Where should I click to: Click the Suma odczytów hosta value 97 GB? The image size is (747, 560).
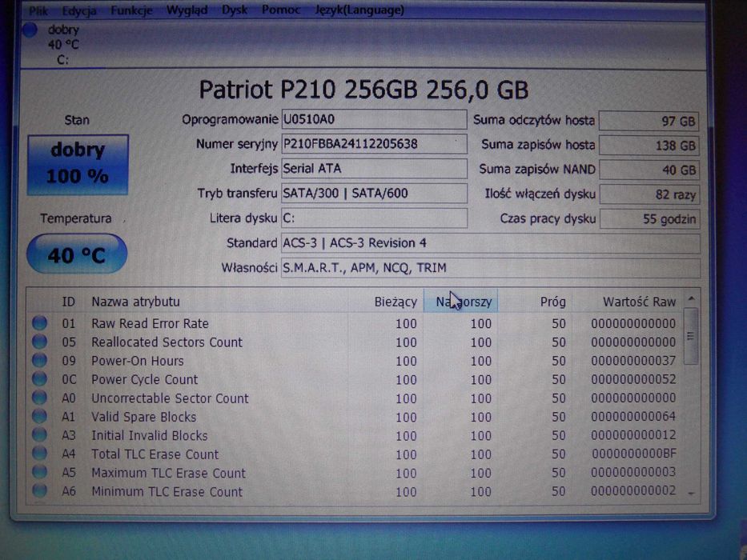pos(649,121)
